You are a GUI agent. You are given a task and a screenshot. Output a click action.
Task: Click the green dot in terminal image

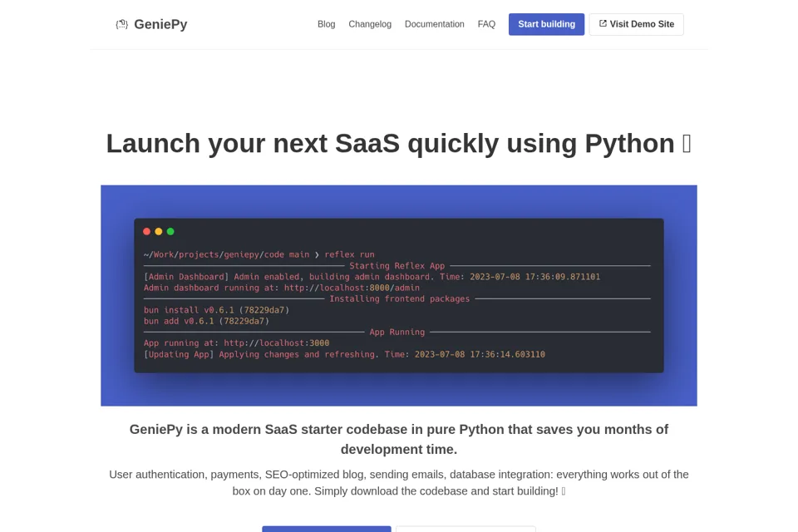170,232
